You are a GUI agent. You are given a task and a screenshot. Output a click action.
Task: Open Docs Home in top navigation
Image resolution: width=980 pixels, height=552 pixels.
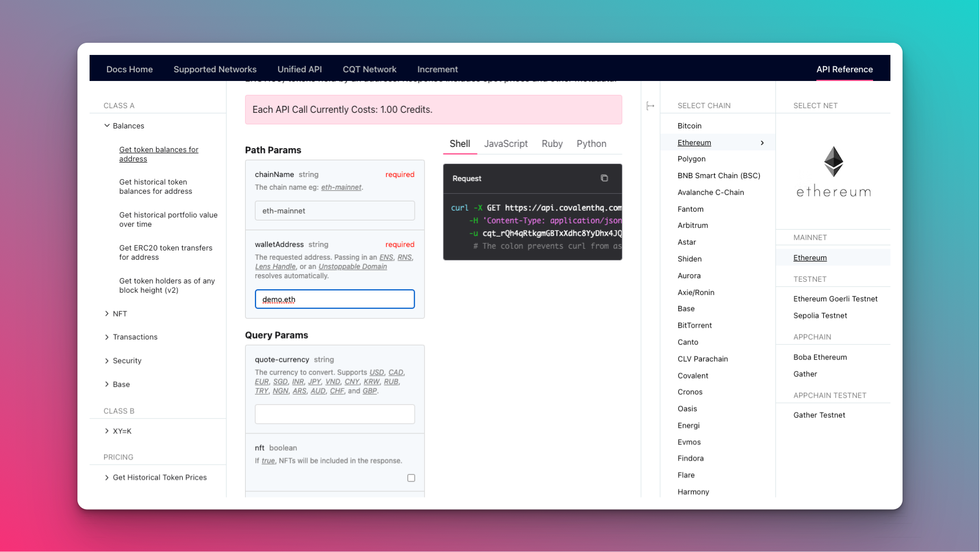pyautogui.click(x=130, y=69)
